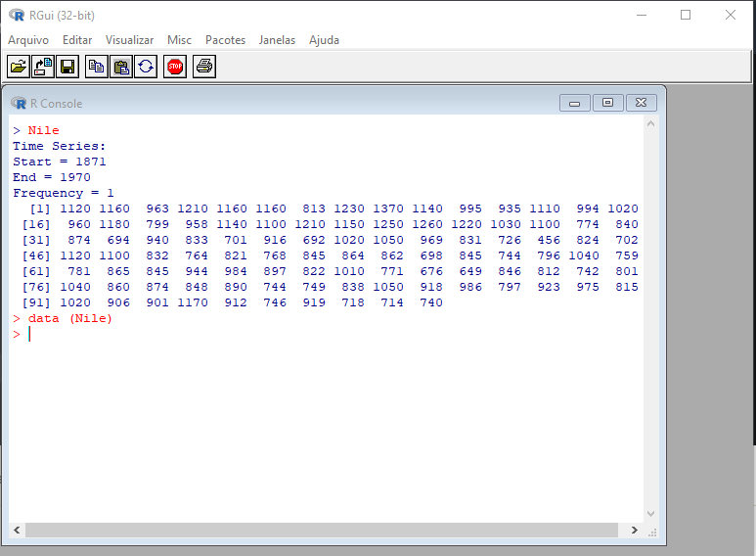Click the Save workspace floppy disk icon
This screenshot has height=556, width=756.
coord(67,67)
